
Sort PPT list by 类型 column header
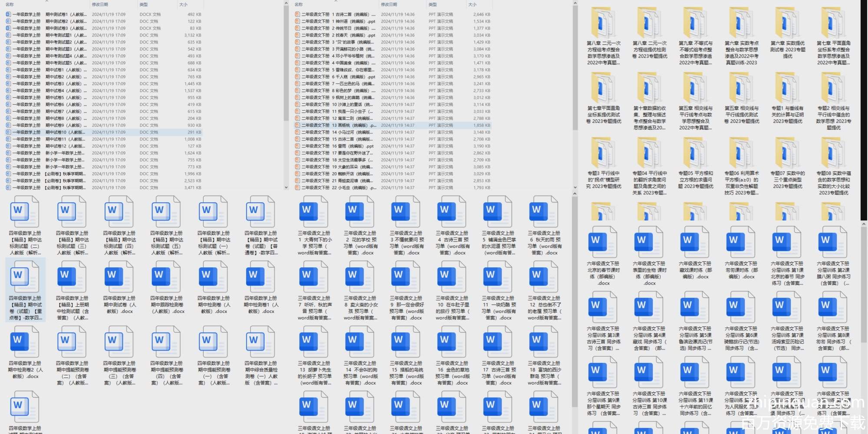tap(433, 4)
